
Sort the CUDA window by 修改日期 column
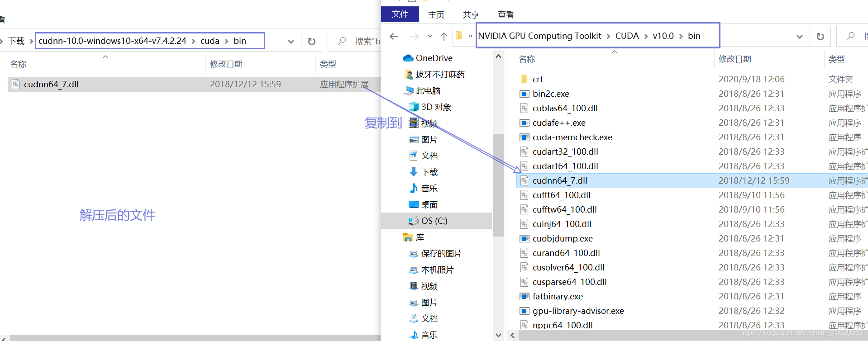[x=735, y=59]
